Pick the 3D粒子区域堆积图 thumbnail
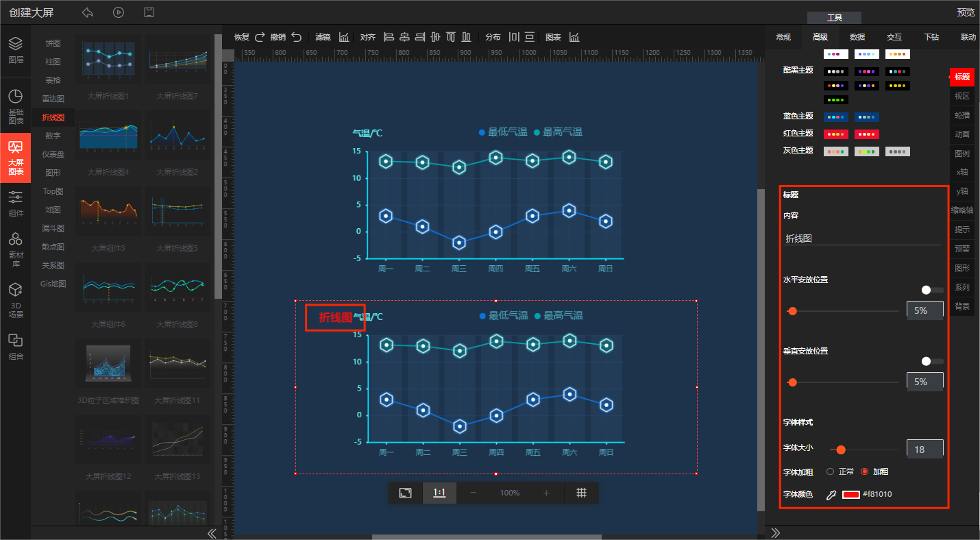 tap(108, 363)
